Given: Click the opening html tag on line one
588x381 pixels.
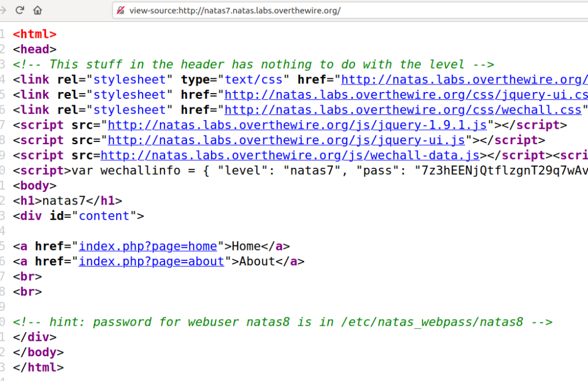Looking at the screenshot, I should (x=34, y=34).
